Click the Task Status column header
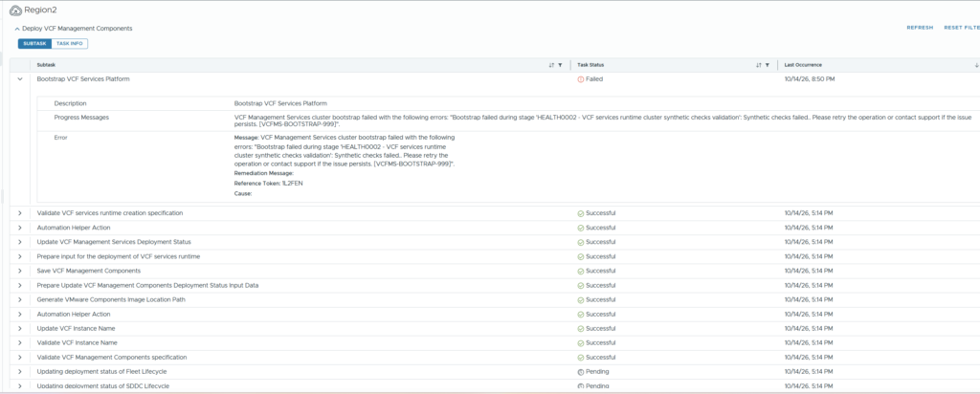The image size is (980, 394). [x=590, y=65]
